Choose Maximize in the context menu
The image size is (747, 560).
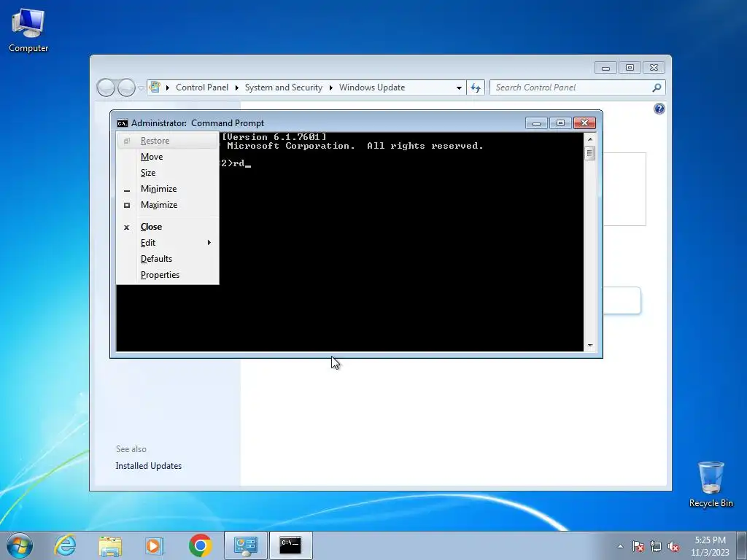pyautogui.click(x=168, y=205)
